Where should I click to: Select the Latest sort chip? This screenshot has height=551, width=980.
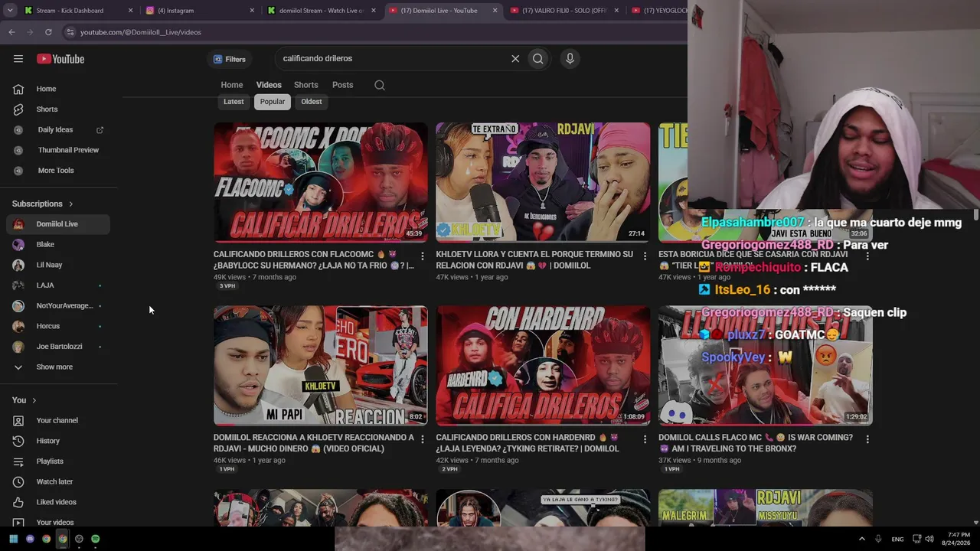point(234,102)
